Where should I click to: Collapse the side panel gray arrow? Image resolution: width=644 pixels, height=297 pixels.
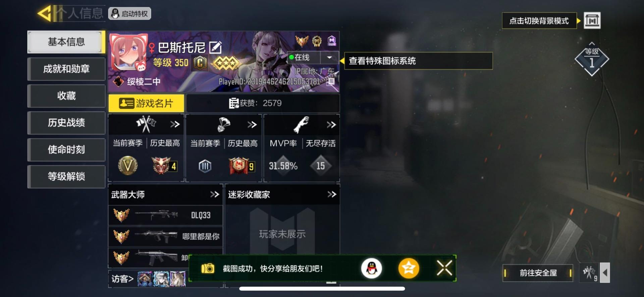point(605,273)
